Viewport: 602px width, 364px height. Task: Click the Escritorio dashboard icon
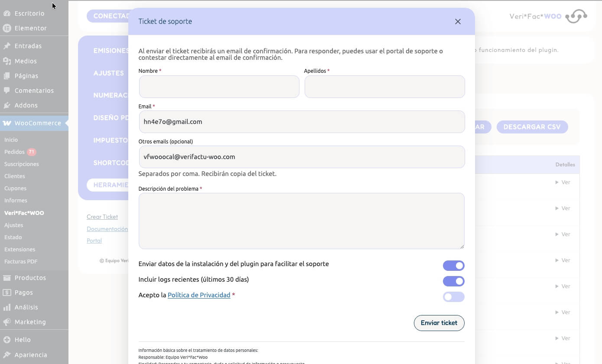point(7,13)
